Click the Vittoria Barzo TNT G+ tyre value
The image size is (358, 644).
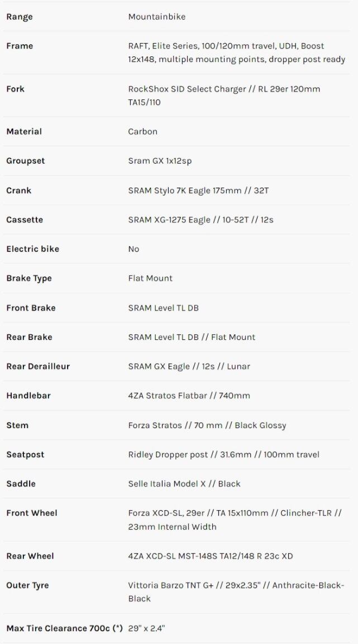point(236,592)
